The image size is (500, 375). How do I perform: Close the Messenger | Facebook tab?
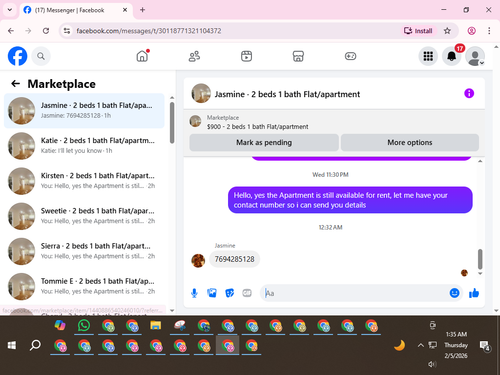(x=125, y=10)
